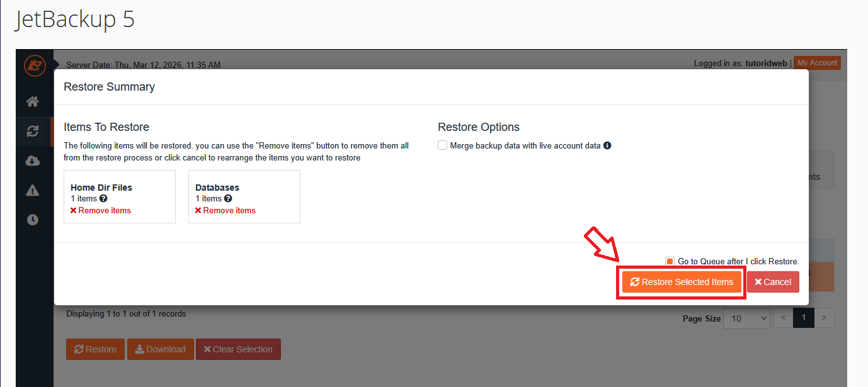Click Restore Selected Items
Screen dimensions: 868x387
[681, 282]
